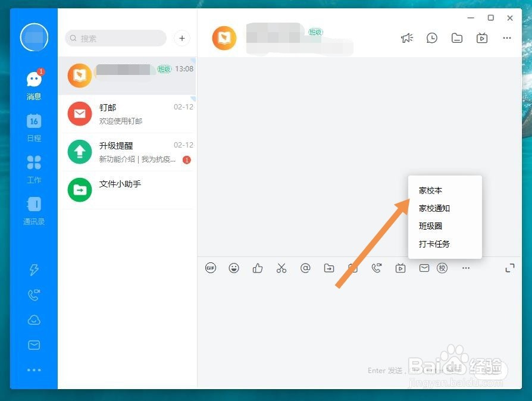Expand more toolbar options with the ellipsis
532x401 pixels.
click(466, 268)
